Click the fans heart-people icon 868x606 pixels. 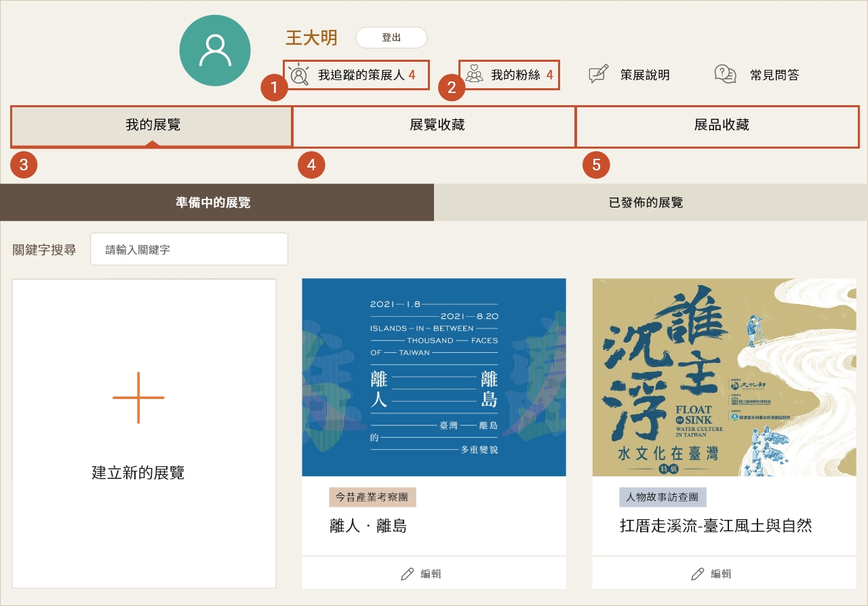[x=475, y=74]
